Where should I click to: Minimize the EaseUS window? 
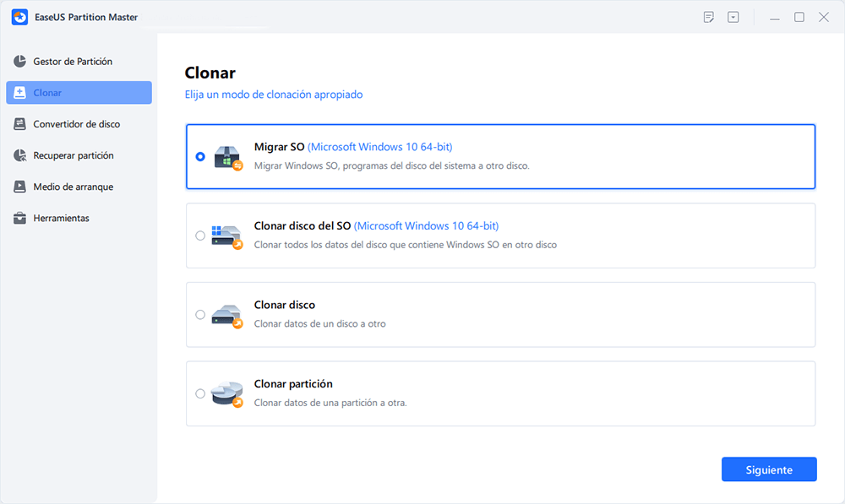coord(775,17)
